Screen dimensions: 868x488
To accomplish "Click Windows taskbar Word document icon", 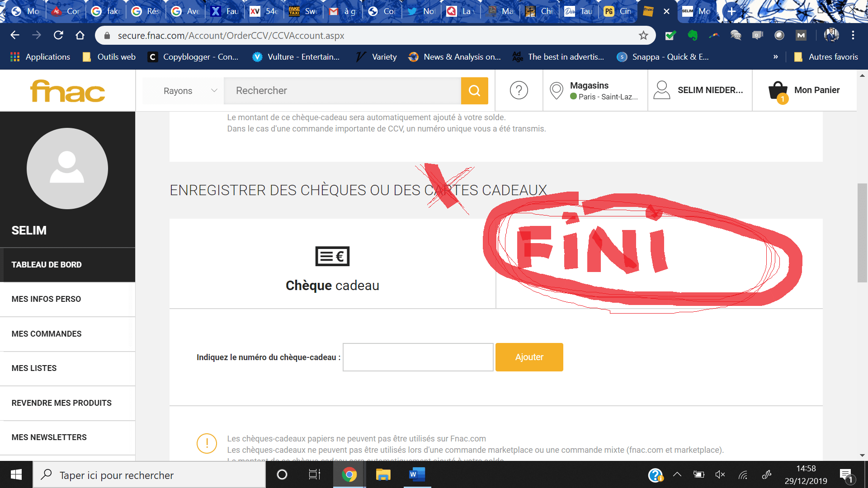I will click(417, 474).
